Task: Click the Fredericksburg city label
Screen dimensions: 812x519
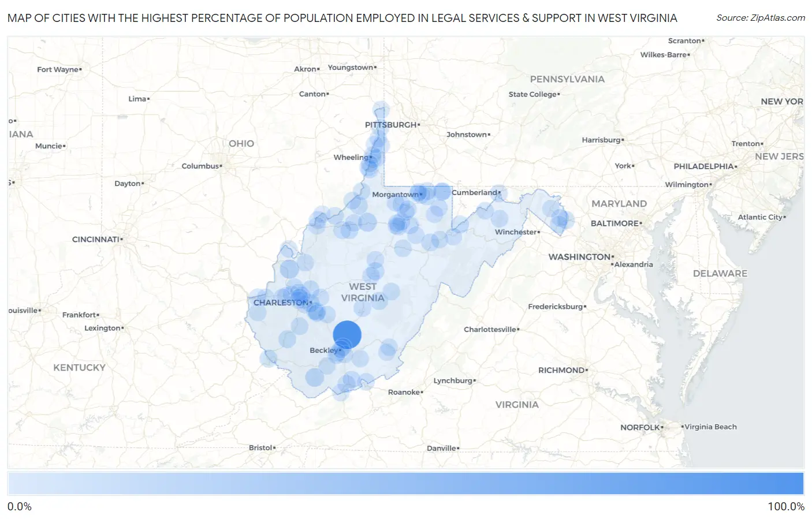Action: (x=556, y=307)
